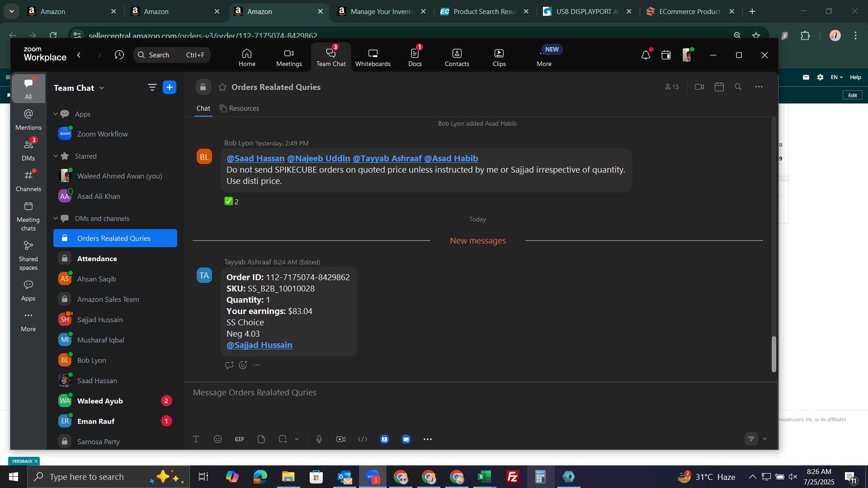Open Excel from Windows taskbar
The width and height of the screenshot is (868, 488).
485,477
